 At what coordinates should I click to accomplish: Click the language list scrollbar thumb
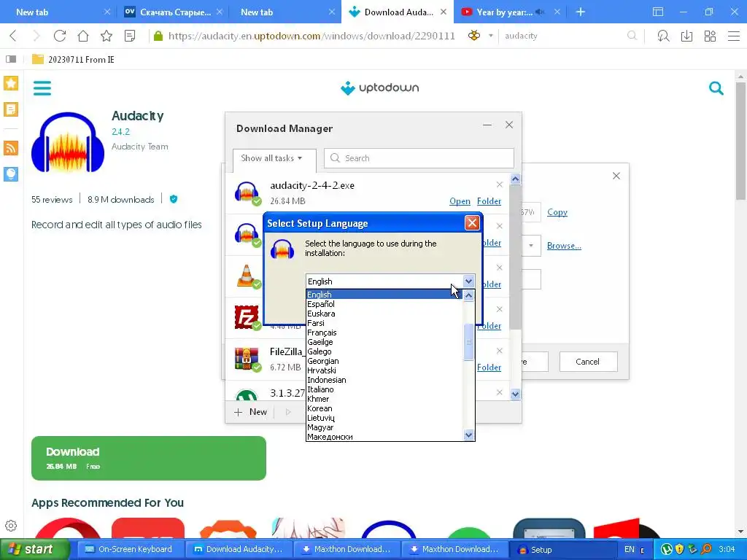point(469,342)
